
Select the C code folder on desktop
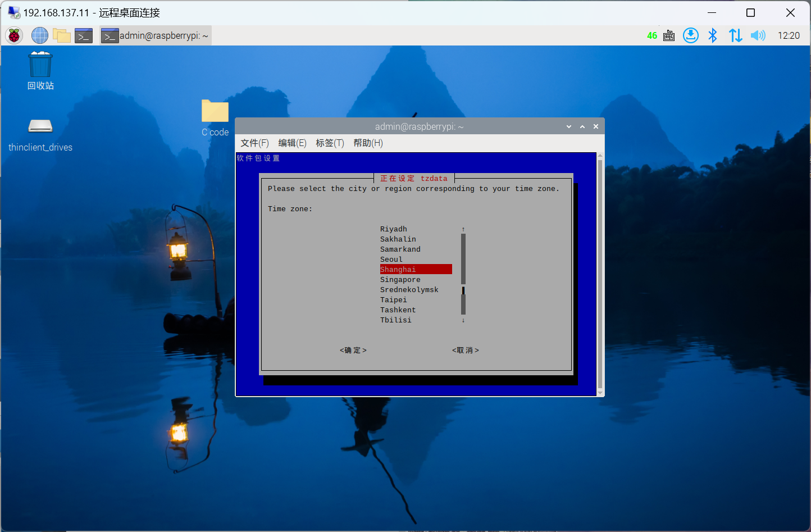(x=215, y=118)
